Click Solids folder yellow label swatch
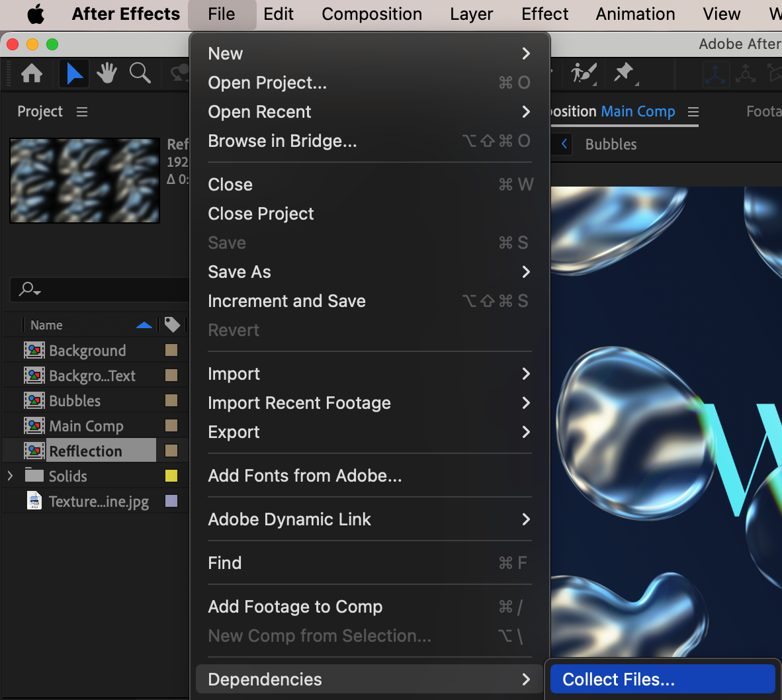The width and height of the screenshot is (782, 700). coord(171,476)
